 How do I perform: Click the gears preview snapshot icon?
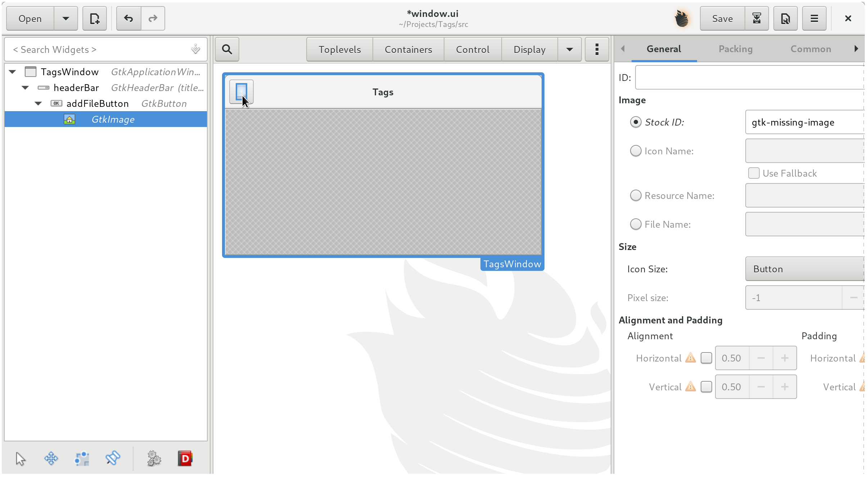[x=154, y=459]
